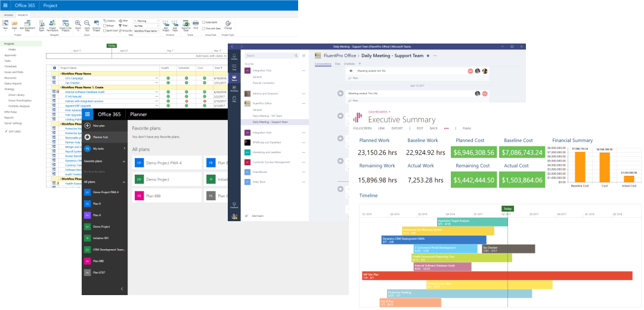Add a new tab with the plus icon in Teams

tap(360, 64)
